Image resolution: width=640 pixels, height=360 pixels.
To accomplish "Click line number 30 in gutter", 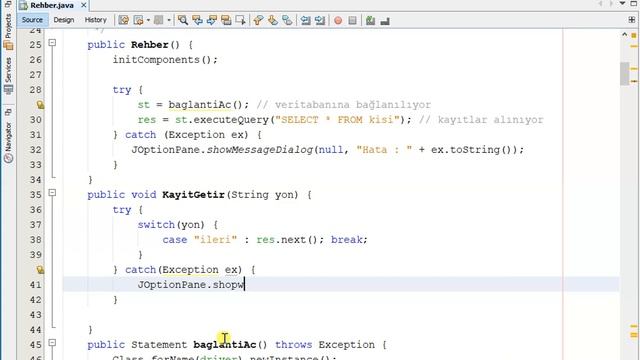I will (36, 120).
